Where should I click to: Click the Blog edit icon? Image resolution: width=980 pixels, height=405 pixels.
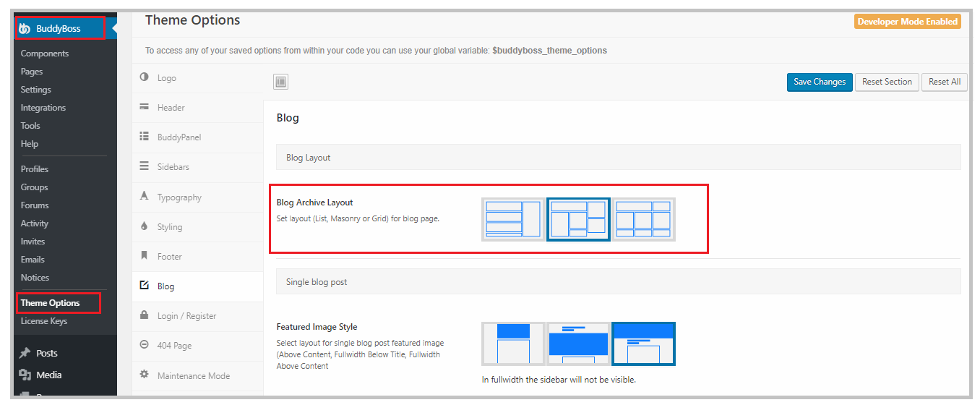(144, 286)
